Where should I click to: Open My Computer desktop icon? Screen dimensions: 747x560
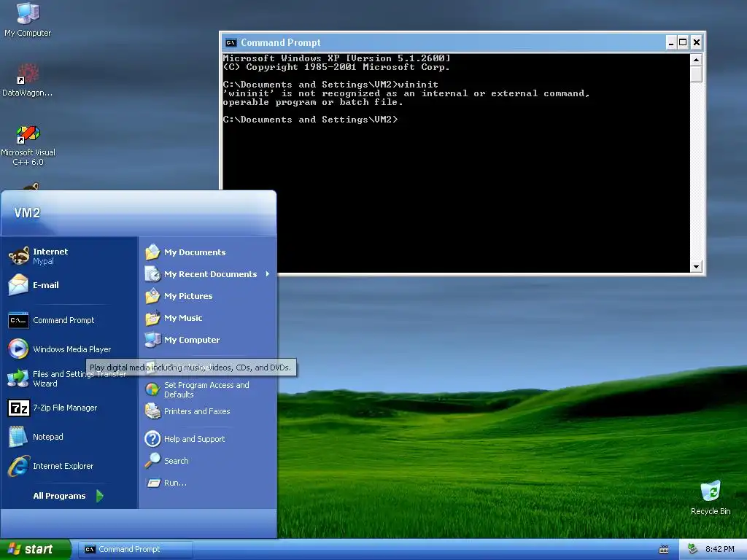coord(28,20)
